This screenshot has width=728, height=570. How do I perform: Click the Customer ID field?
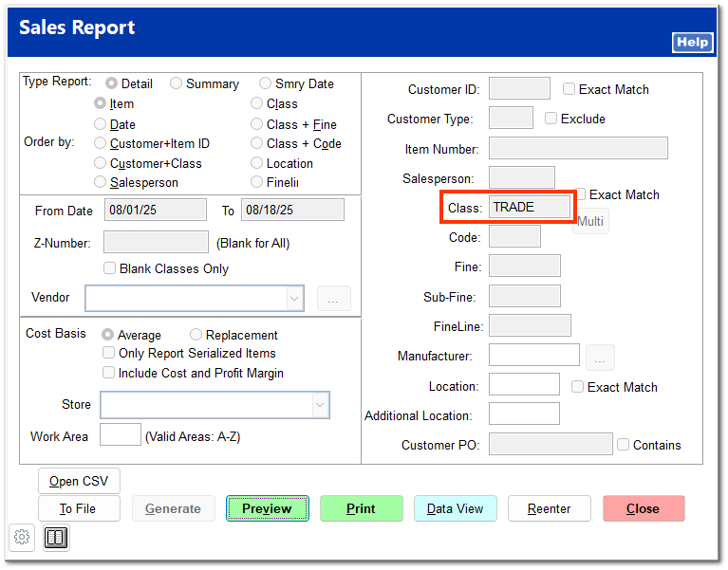(519, 88)
